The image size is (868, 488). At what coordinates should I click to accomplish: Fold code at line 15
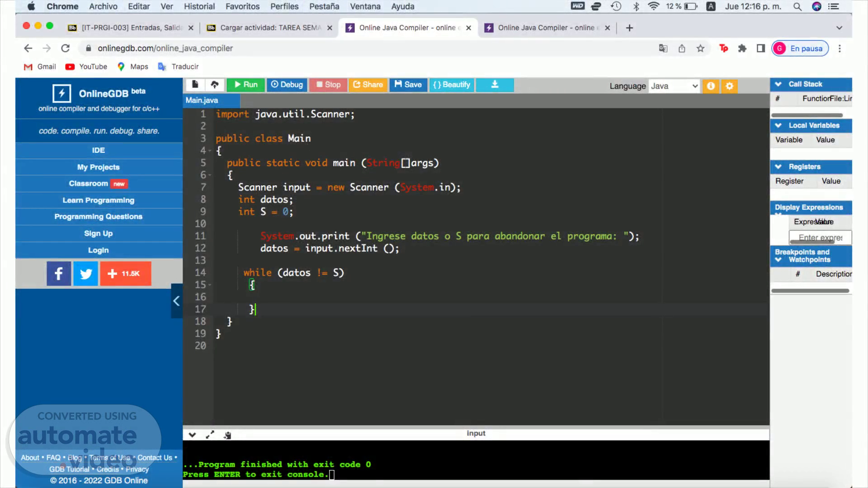click(210, 285)
